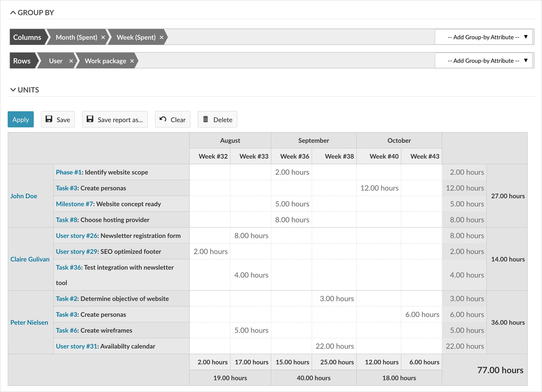Remove the User row grouping attribute
This screenshot has height=392, width=542.
tap(71, 61)
